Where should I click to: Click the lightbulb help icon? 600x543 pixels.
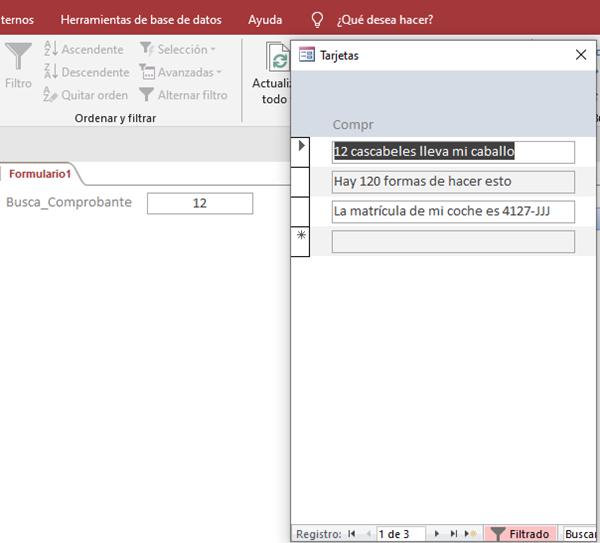click(x=317, y=20)
